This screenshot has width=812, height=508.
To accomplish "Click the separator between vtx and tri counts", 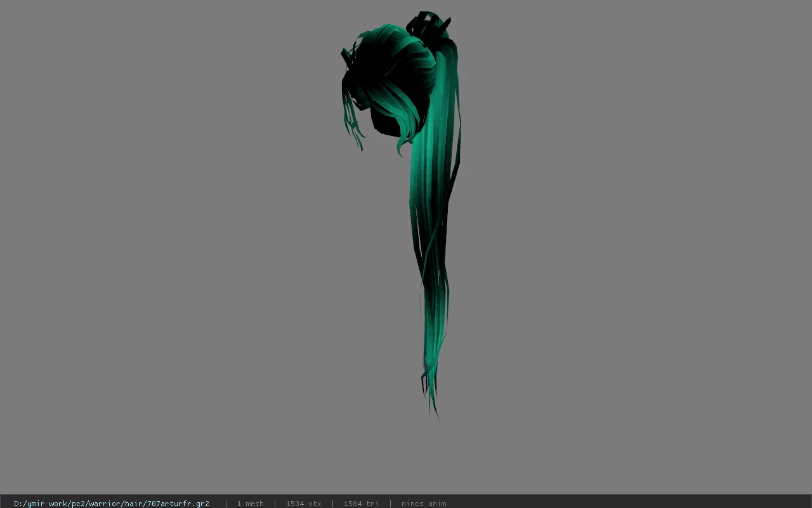I will [332, 504].
